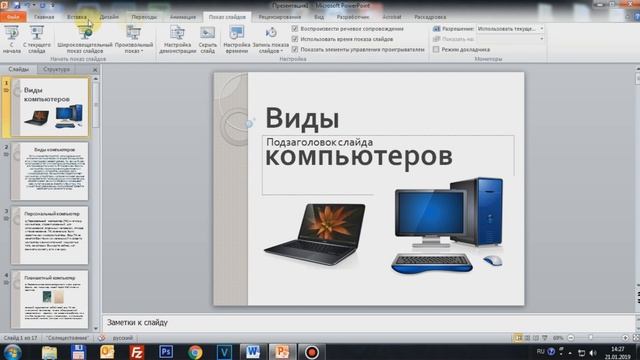Click Скрыть слайд button
The width and height of the screenshot is (640, 360).
(x=207, y=40)
